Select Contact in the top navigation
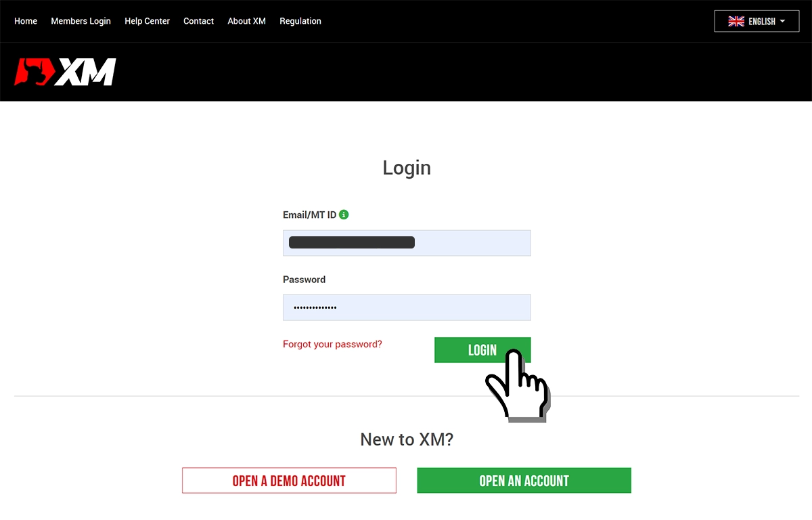Viewport: 812px width, 520px height. click(x=198, y=21)
